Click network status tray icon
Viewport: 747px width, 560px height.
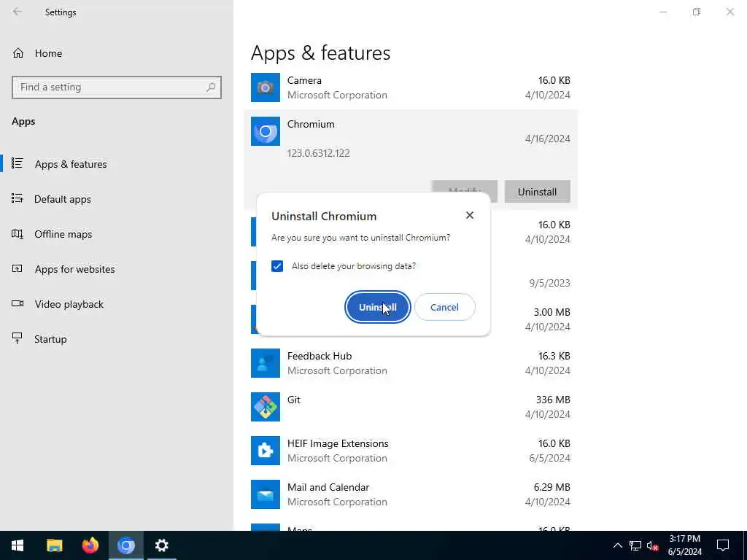635,545
